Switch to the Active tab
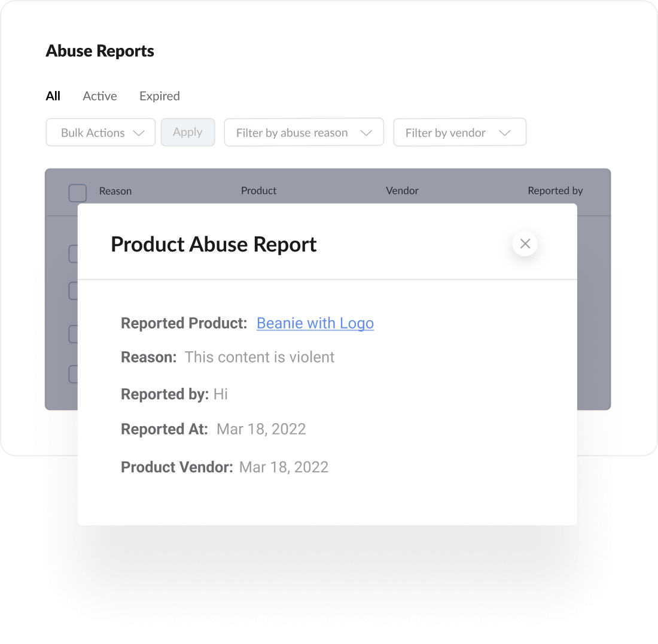The image size is (658, 644). pyautogui.click(x=100, y=96)
